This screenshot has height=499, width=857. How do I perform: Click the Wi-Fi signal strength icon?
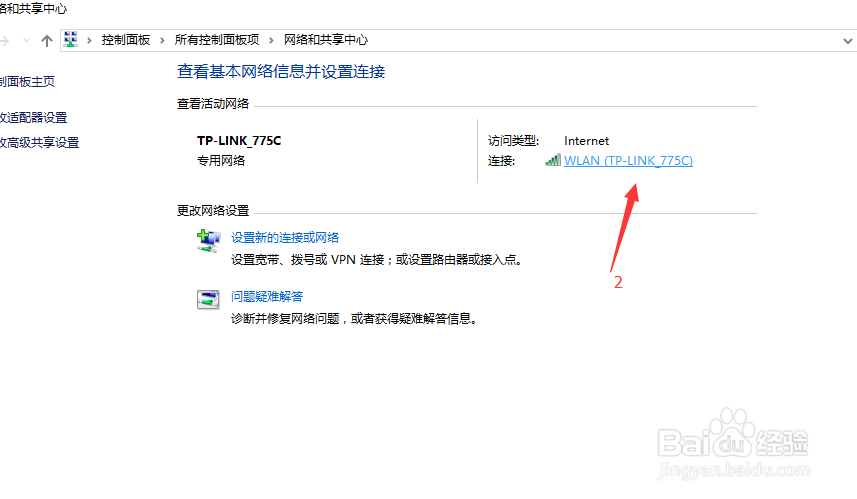coord(553,160)
